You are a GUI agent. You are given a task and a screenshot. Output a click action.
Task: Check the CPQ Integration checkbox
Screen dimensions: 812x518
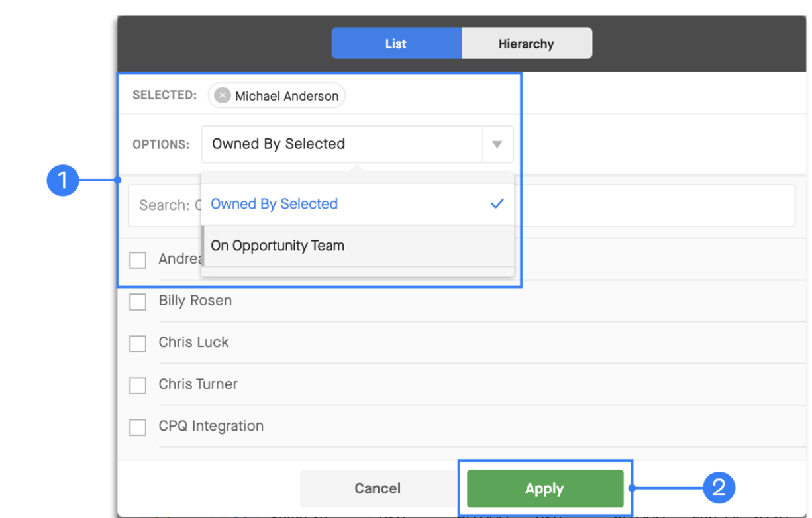tap(138, 427)
